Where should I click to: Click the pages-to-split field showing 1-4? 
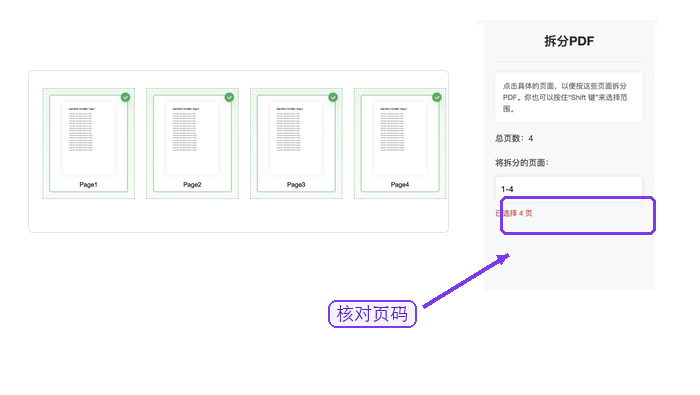[x=569, y=189]
